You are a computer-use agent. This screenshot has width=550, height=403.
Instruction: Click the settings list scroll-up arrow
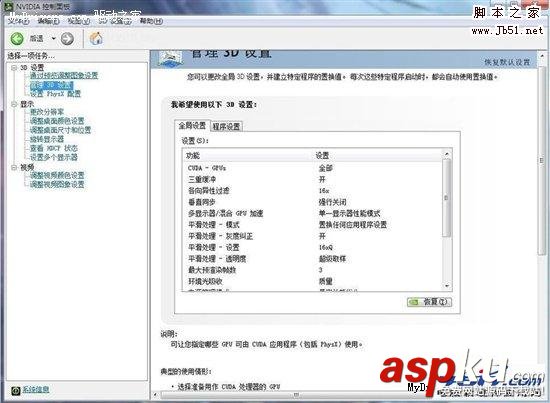[447, 154]
